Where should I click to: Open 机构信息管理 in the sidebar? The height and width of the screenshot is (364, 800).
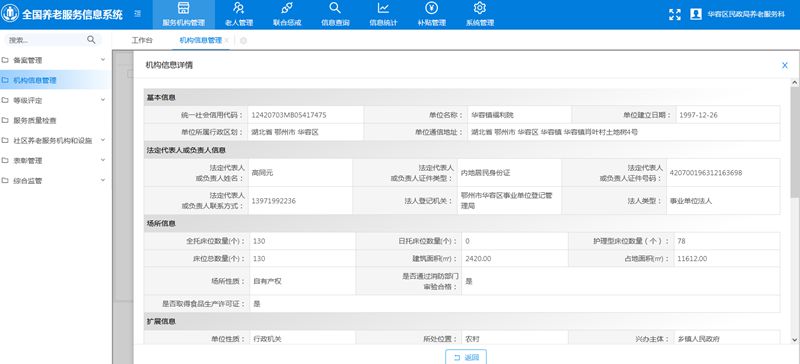55,80
